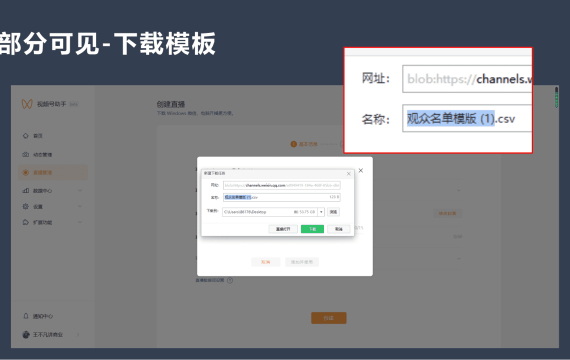Select 直播管理 live icon in sidebar
The image size is (570, 360).
point(25,172)
